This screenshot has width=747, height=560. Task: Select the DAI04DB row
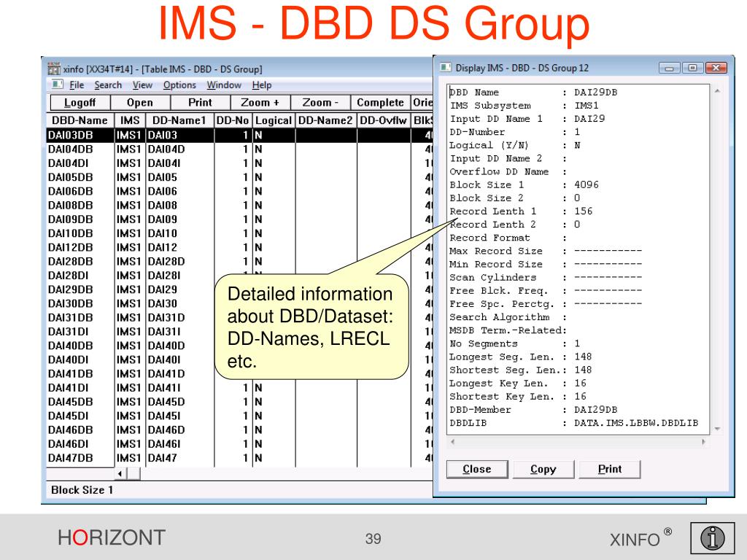coord(239,149)
